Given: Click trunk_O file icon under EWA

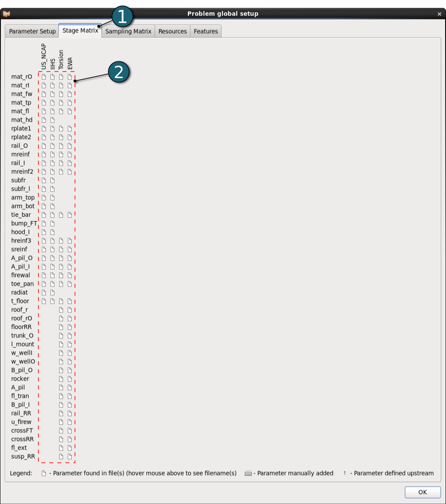Looking at the screenshot, I should [70, 336].
